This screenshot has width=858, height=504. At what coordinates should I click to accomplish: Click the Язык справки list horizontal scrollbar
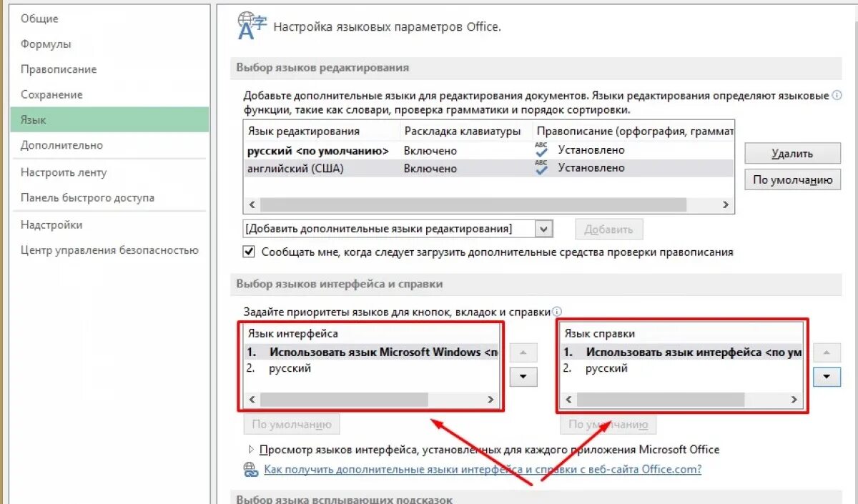661,400
